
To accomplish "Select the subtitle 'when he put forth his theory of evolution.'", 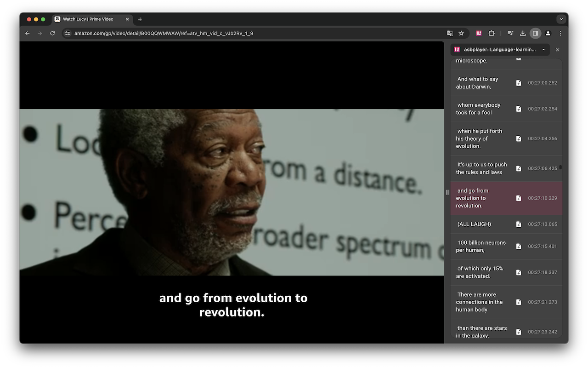I will coord(480,138).
